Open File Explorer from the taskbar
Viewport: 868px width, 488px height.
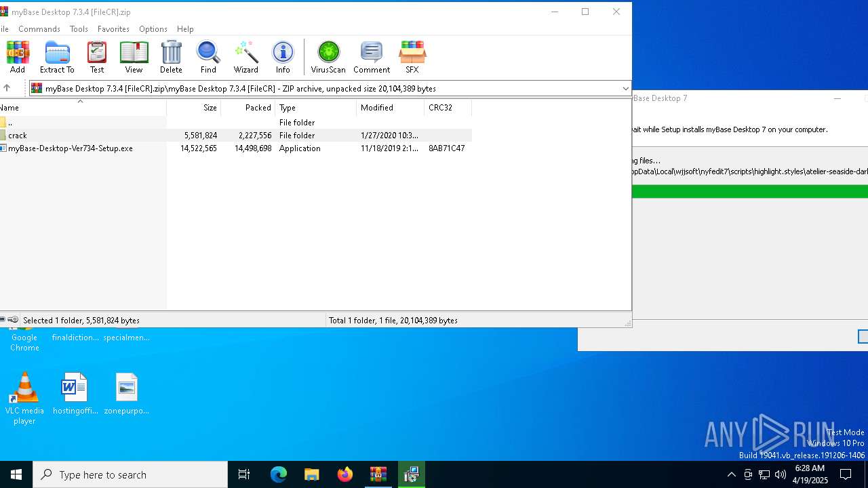pos(311,474)
